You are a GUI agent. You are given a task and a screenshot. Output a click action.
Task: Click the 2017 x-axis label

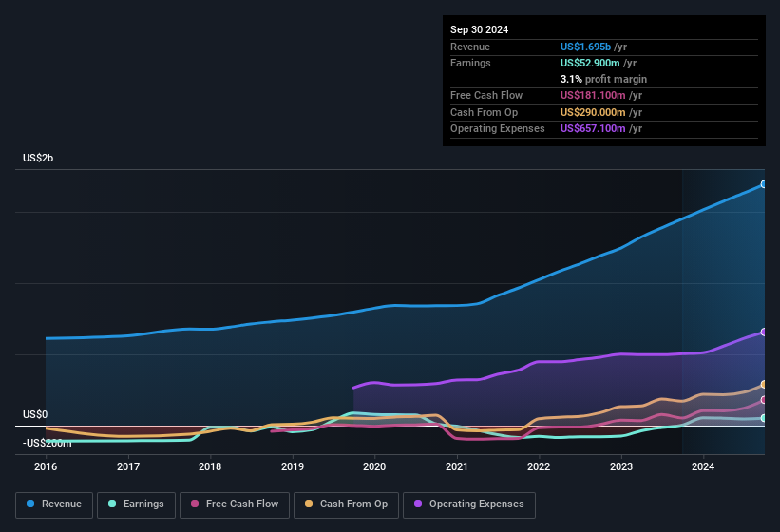pyautogui.click(x=128, y=466)
